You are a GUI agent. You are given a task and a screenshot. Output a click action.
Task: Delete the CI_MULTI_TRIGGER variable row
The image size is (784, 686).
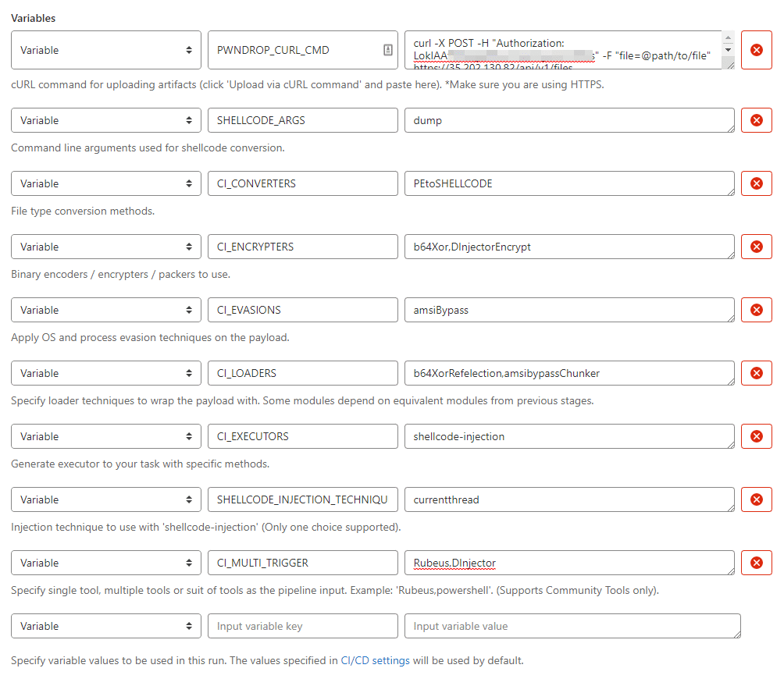click(x=756, y=563)
